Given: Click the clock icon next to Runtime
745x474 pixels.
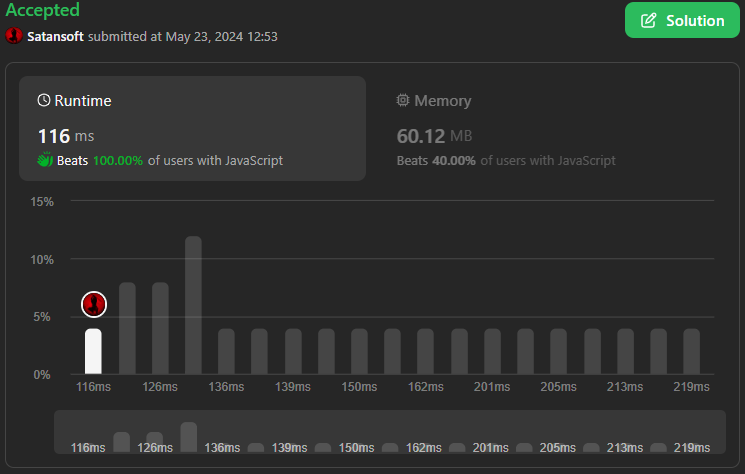Looking at the screenshot, I should [44, 101].
